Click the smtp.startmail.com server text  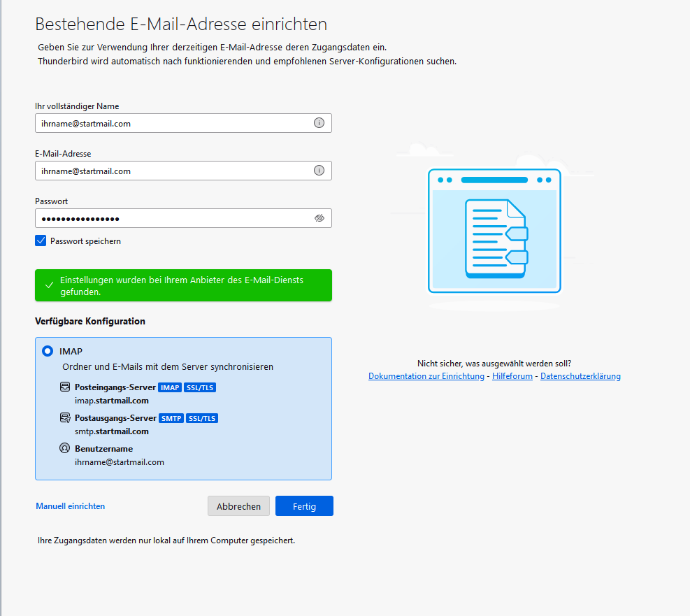[x=112, y=431]
